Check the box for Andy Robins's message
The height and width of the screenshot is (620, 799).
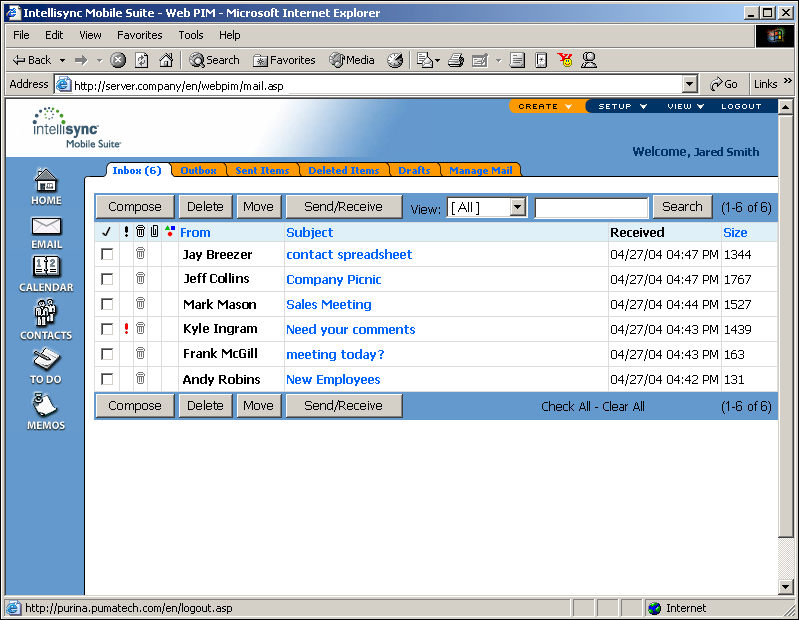tap(107, 379)
